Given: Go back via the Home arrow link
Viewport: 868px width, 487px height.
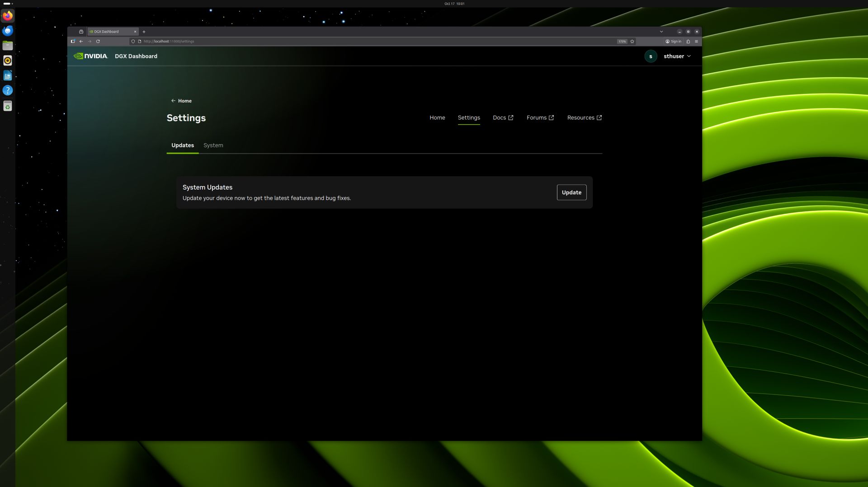Looking at the screenshot, I should (181, 101).
